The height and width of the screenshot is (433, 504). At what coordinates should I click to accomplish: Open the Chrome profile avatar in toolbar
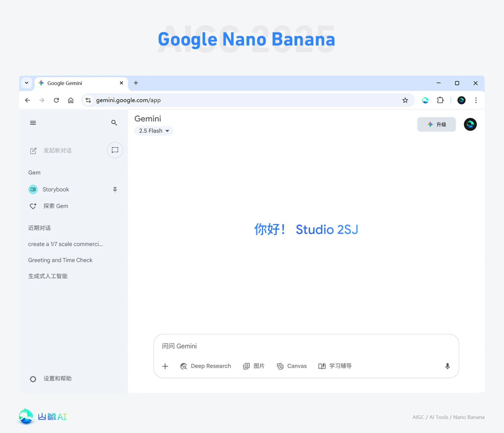click(461, 100)
